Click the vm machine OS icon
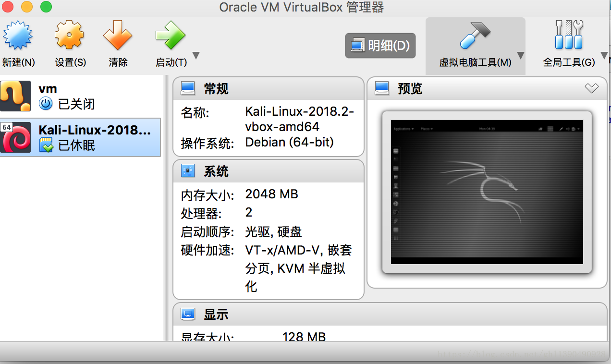This screenshot has width=611, height=364. [15, 96]
